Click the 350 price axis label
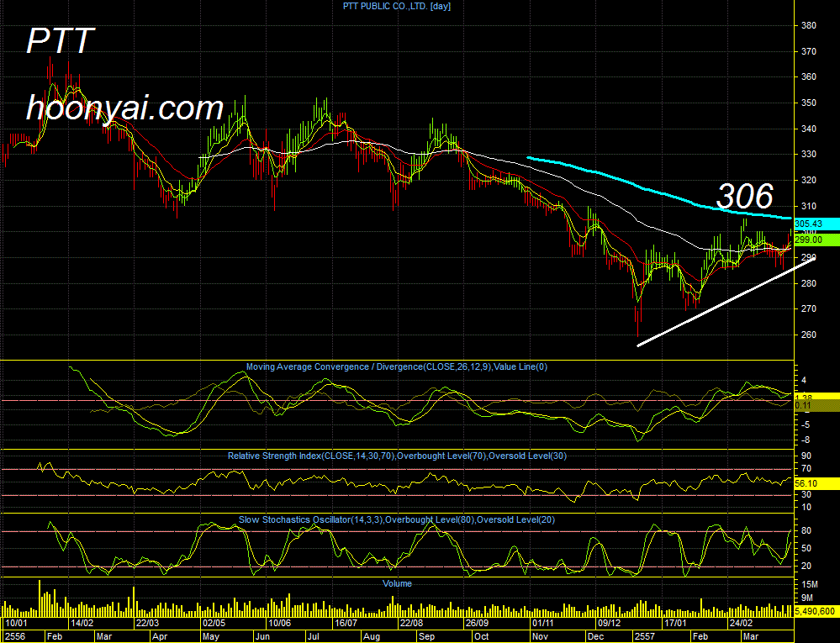This screenshot has height=643, width=840. tap(808, 103)
